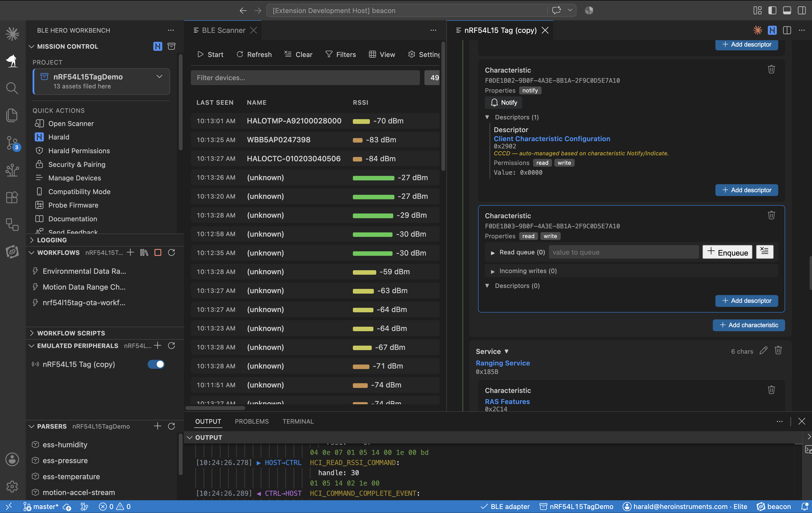Collapse Descriptors (1) under F0DE1B02
The image size is (812, 513).
click(487, 117)
